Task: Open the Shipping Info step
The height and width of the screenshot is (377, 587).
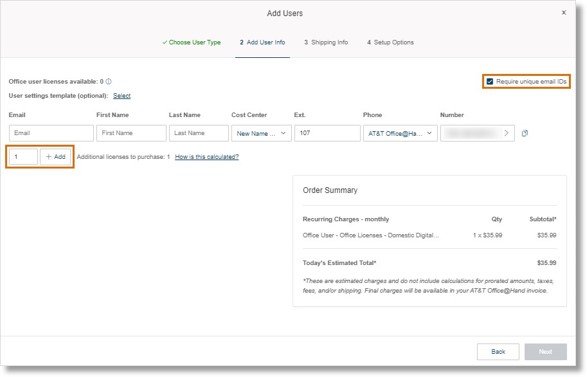Action: (326, 42)
